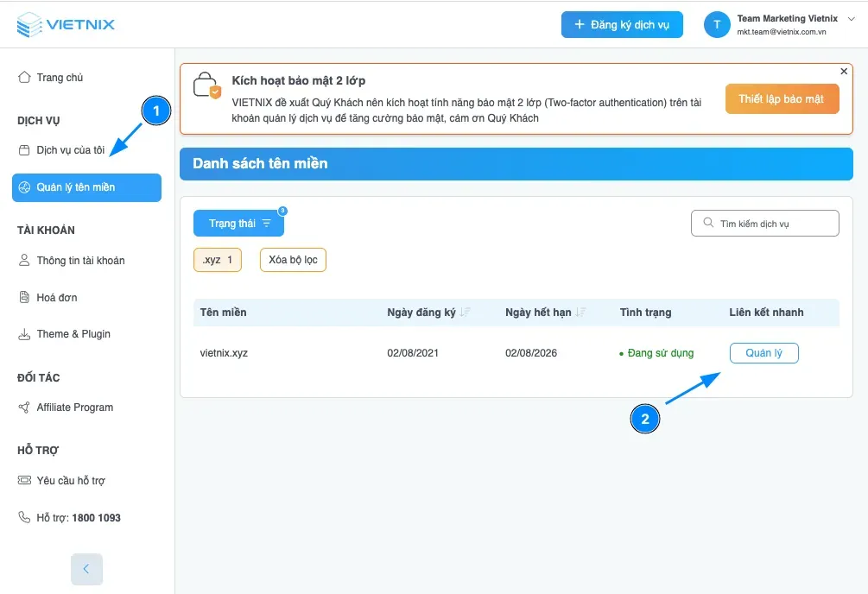The height and width of the screenshot is (594, 868).
Task: Click the Theme & Plugin download icon
Action: coord(24,334)
